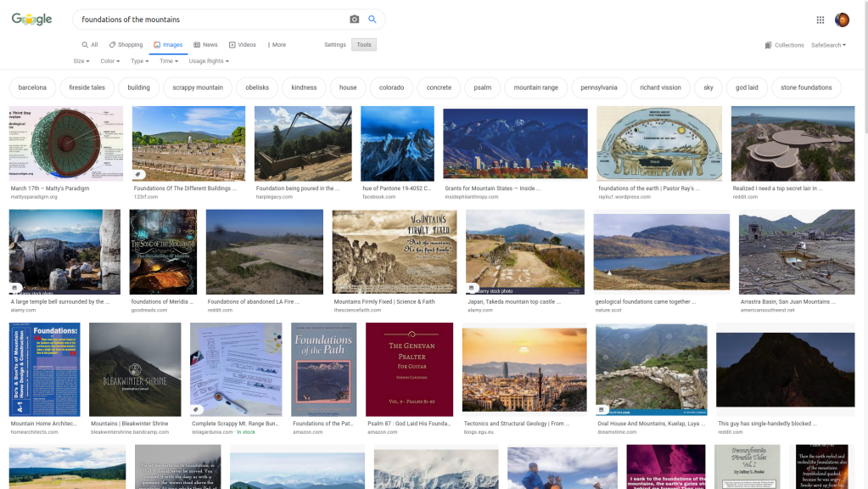
Task: Open the Collections bookmark icon
Action: (768, 45)
